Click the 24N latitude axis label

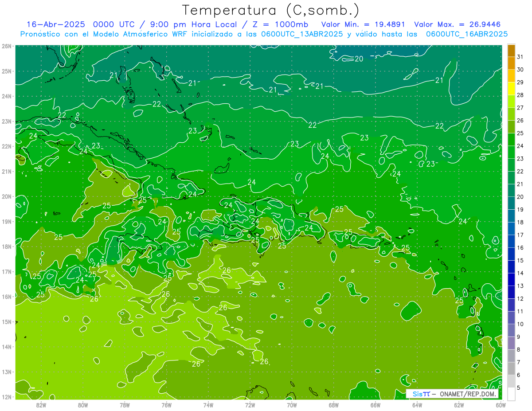tap(7, 96)
